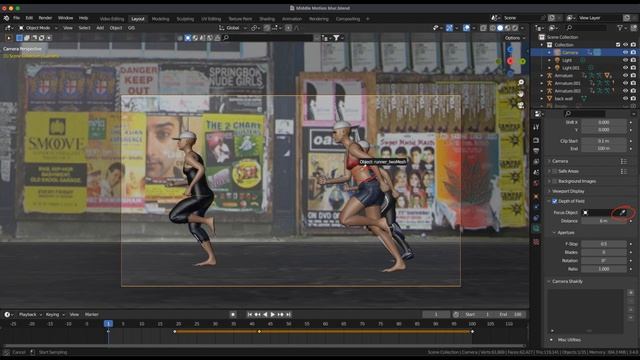
Task: Open the viewport Add menu
Action: [x=100, y=28]
